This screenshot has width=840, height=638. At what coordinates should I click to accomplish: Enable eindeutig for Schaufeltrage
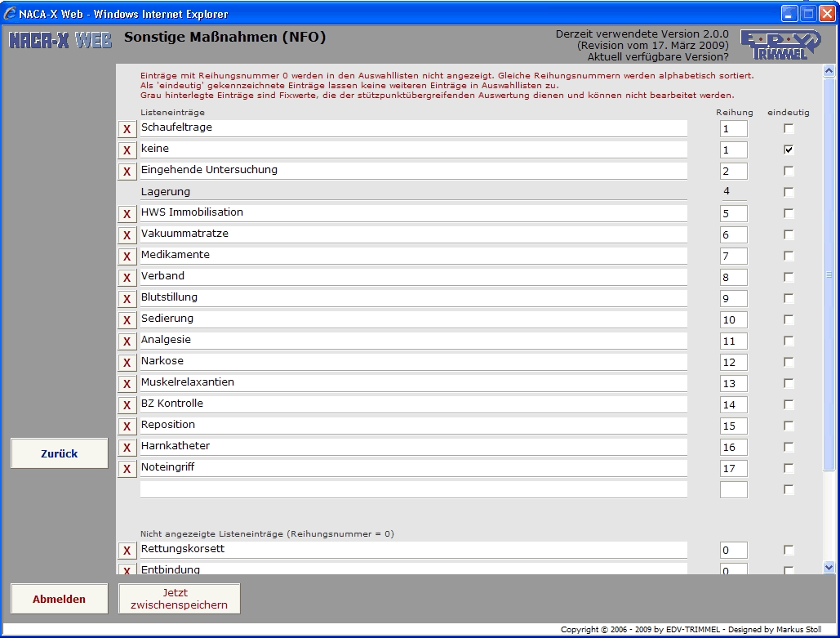coord(789,128)
